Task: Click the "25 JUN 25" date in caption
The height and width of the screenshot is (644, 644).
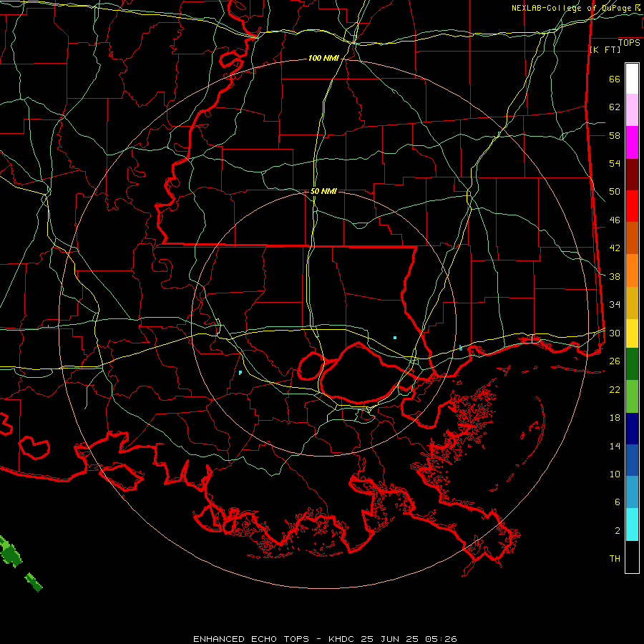Action: point(389,639)
